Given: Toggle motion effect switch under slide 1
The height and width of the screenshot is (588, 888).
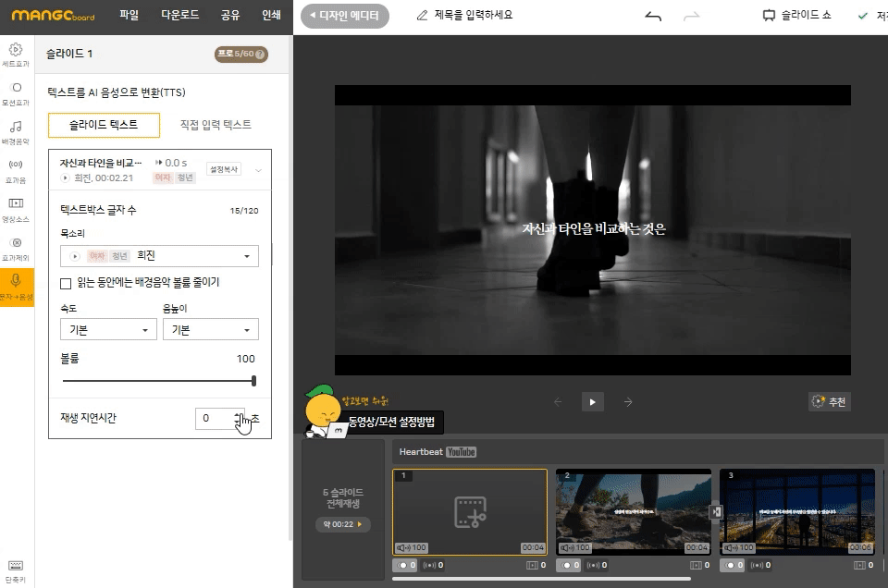Looking at the screenshot, I should tap(405, 565).
